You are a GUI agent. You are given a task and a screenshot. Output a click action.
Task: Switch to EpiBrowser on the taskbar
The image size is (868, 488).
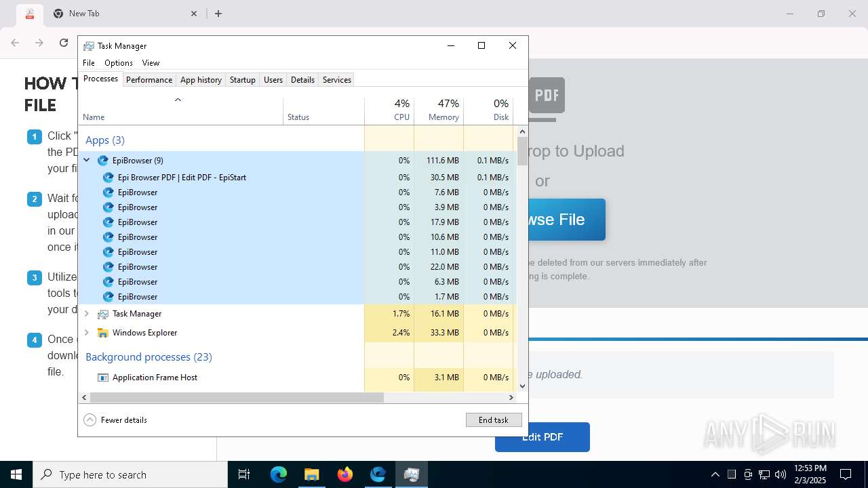[x=378, y=474]
